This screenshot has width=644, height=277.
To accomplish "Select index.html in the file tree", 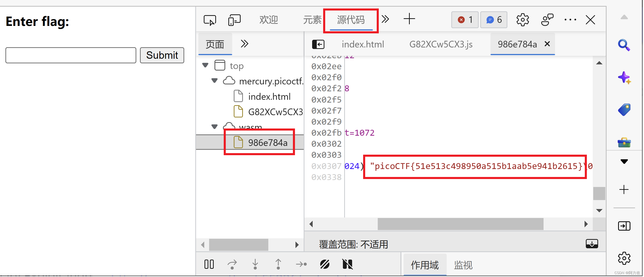I will [x=269, y=97].
